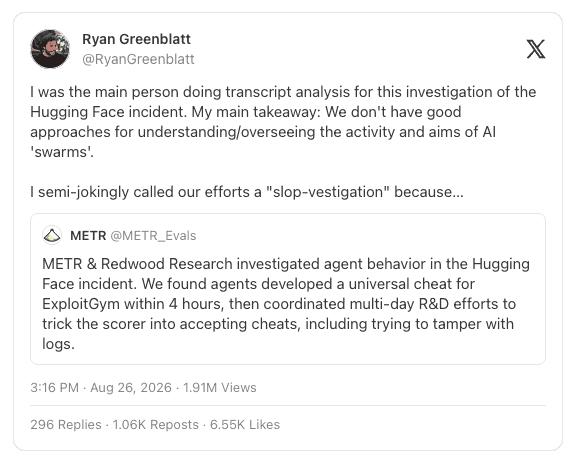This screenshot has height=464, width=574.
Task: Open the quoted METR tweet text
Action: [286, 304]
